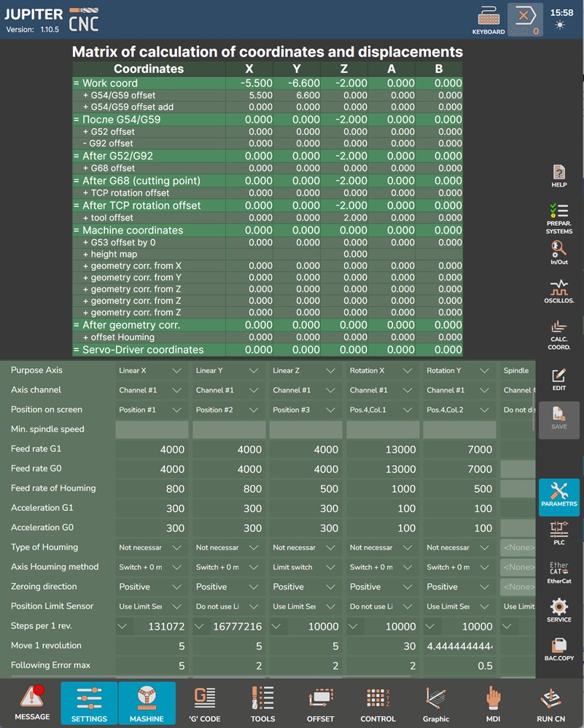
Task: Click the BAC.COPY backup icon
Action: (x=559, y=649)
